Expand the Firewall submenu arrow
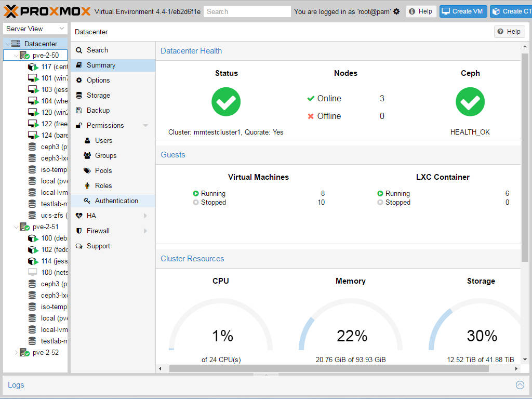532x399 pixels. pos(145,231)
